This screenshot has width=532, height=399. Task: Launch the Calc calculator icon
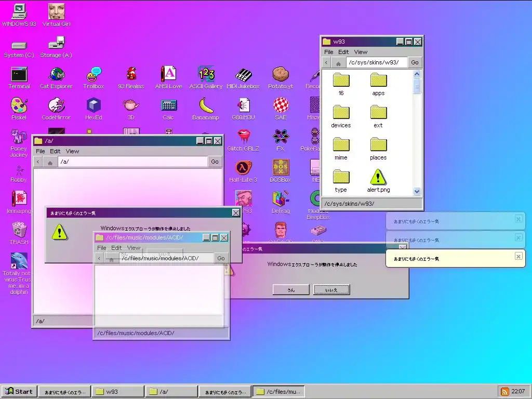coord(168,110)
